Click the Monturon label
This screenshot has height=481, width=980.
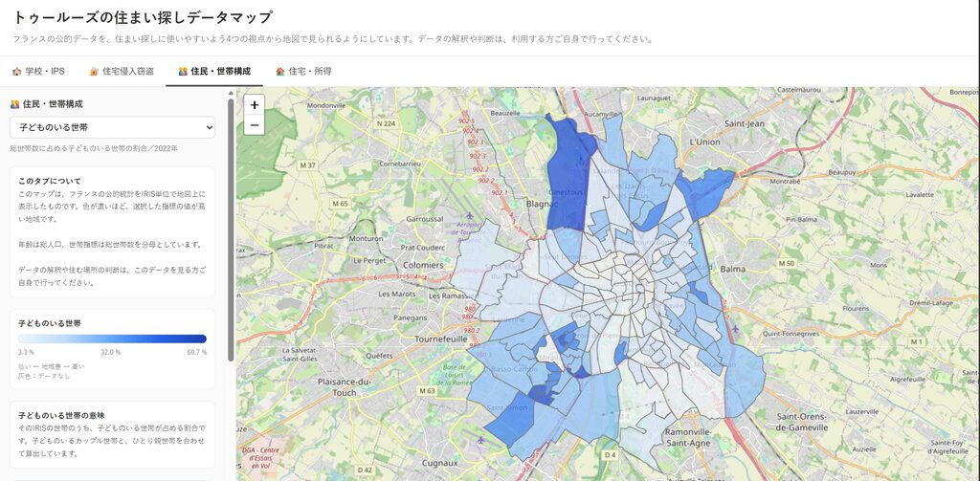pyautogui.click(x=366, y=239)
